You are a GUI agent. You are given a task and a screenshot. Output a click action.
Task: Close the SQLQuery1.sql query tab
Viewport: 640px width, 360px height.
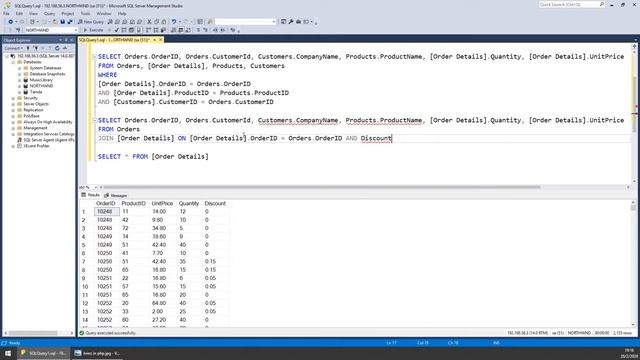pos(160,40)
